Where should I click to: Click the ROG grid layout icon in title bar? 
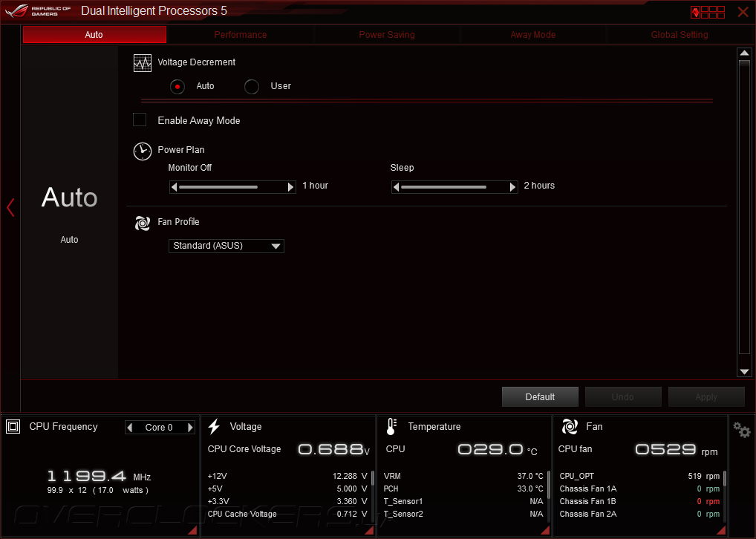coord(708,12)
